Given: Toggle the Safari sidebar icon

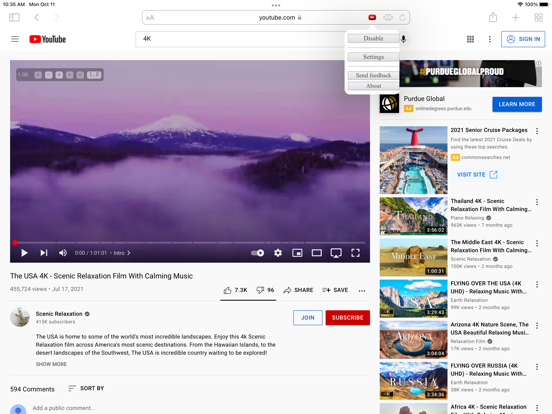Looking at the screenshot, I should click(14, 17).
